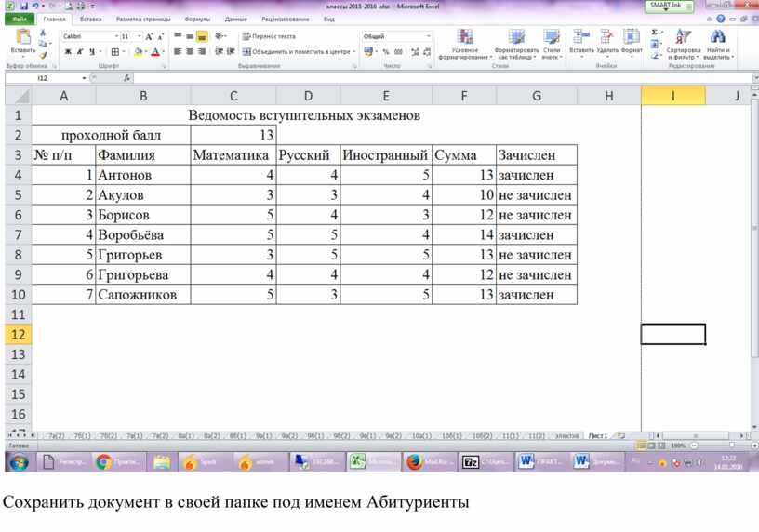The image size is (759, 532).
Task: Open the font size 11 dropdown
Action: 139,36
